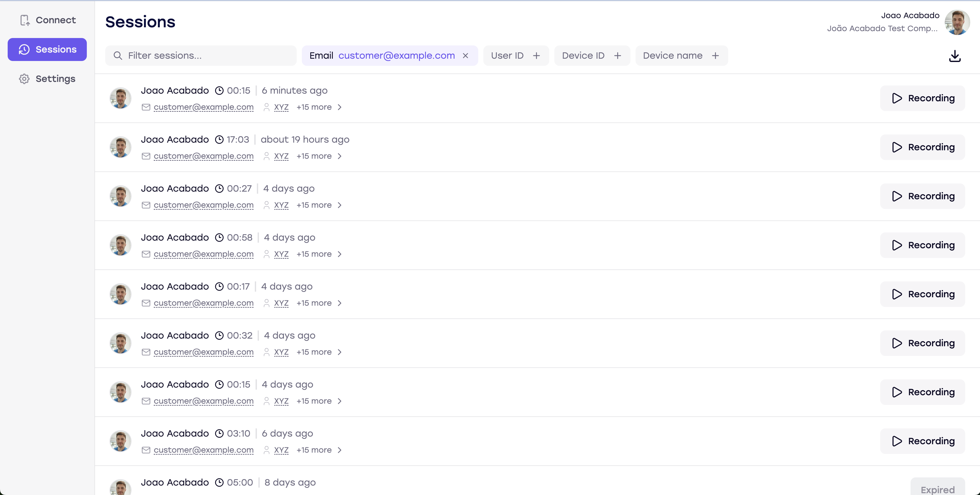Click the avatar of the 17:03 session
Screen dimensions: 980x495
click(x=121, y=147)
